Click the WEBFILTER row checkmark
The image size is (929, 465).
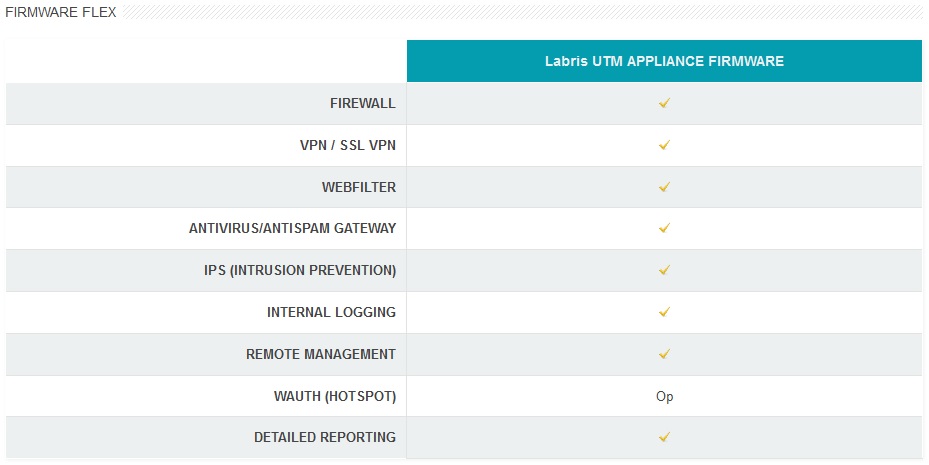[664, 187]
